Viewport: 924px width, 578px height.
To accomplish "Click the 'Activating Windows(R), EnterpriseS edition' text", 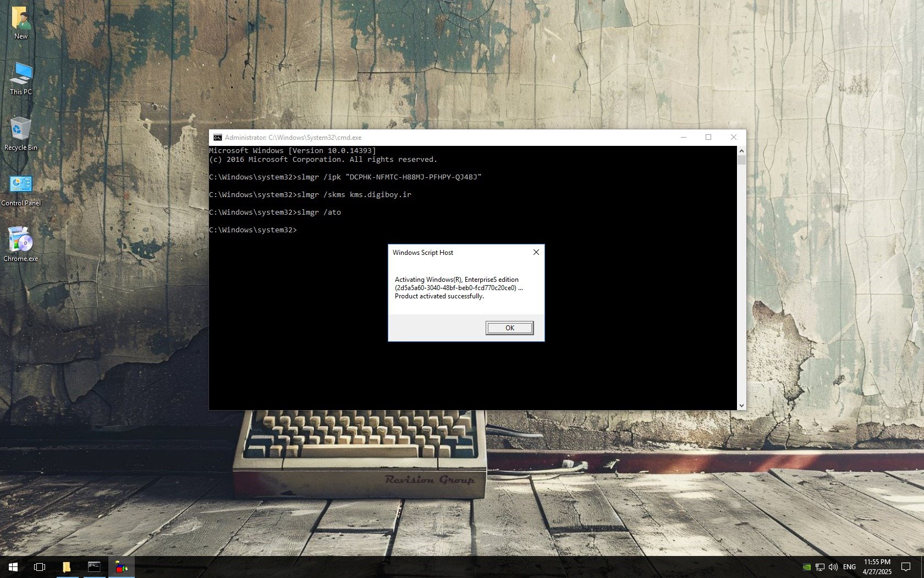I will [457, 280].
